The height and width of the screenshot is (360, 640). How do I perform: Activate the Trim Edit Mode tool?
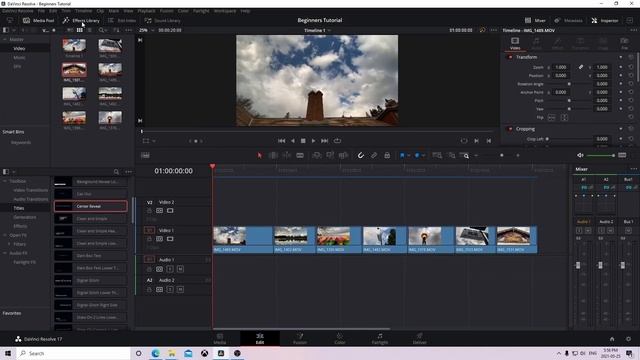[x=273, y=156]
